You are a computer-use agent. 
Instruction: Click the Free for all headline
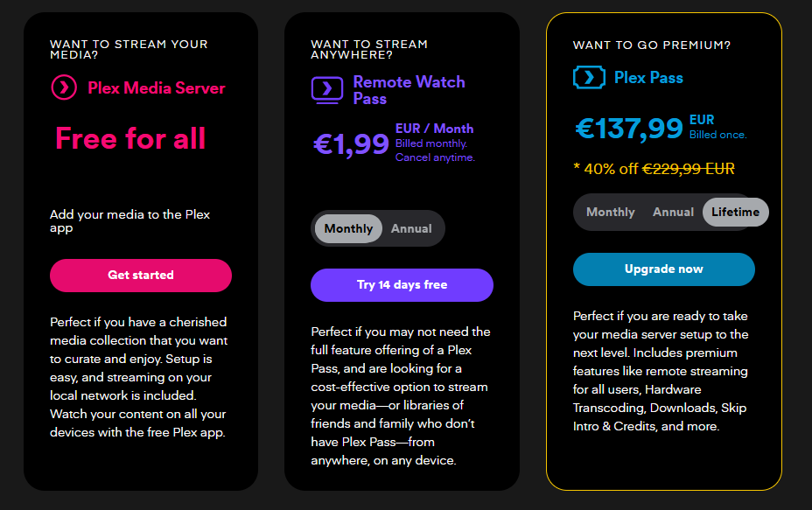pos(130,138)
